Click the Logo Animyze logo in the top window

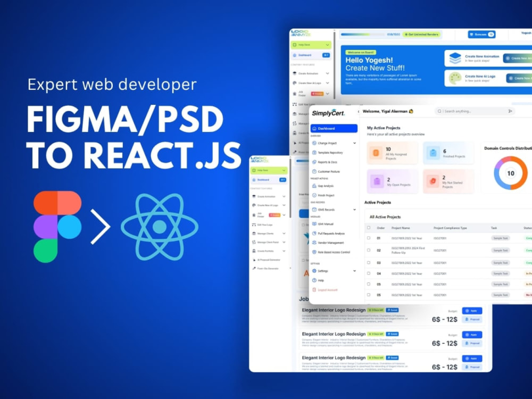(301, 33)
